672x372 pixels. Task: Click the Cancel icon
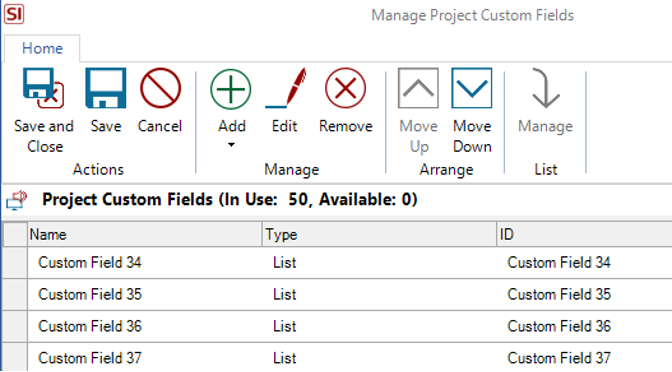tap(160, 88)
